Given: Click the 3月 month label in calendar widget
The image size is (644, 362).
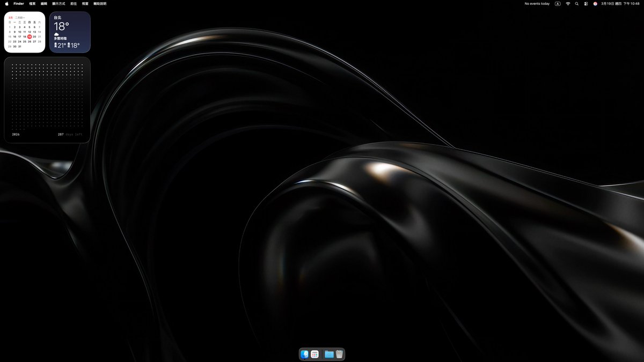Looking at the screenshot, I should click(x=11, y=18).
